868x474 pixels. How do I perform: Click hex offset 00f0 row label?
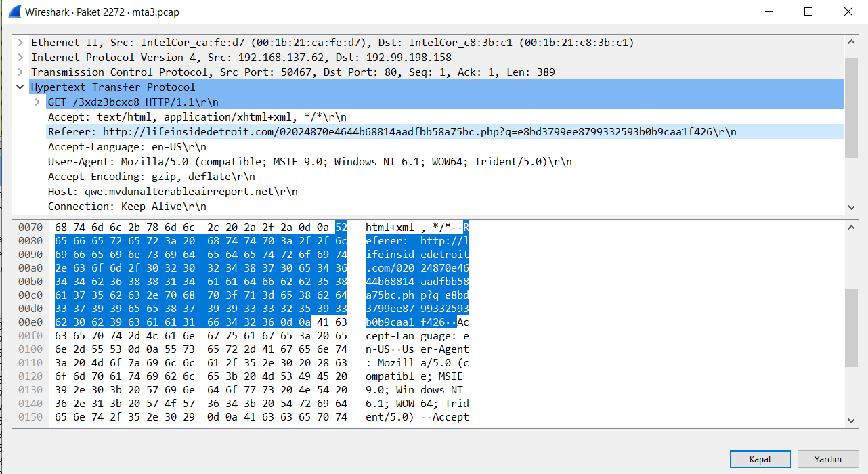tap(30, 336)
